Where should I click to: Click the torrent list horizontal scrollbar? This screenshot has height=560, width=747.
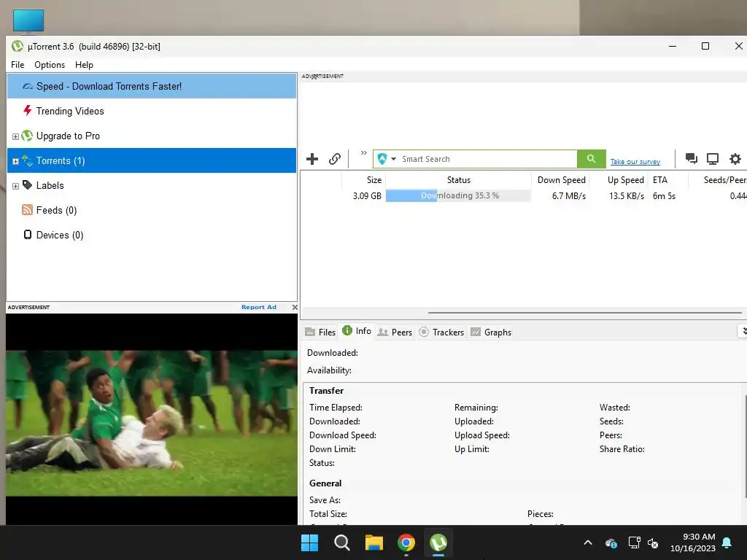pos(585,312)
